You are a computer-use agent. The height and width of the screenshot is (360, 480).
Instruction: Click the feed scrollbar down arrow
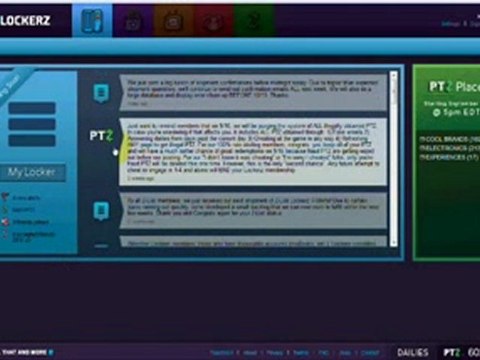coord(394,243)
